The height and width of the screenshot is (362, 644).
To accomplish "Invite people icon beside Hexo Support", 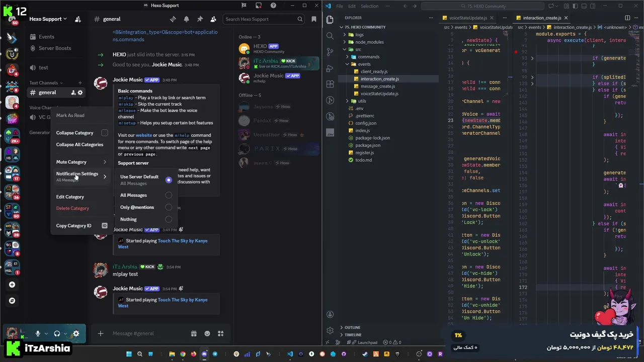I will click(x=77, y=19).
